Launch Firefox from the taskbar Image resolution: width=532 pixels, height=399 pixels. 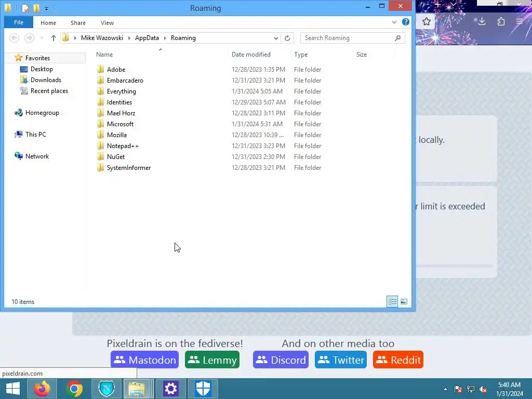[x=42, y=389]
